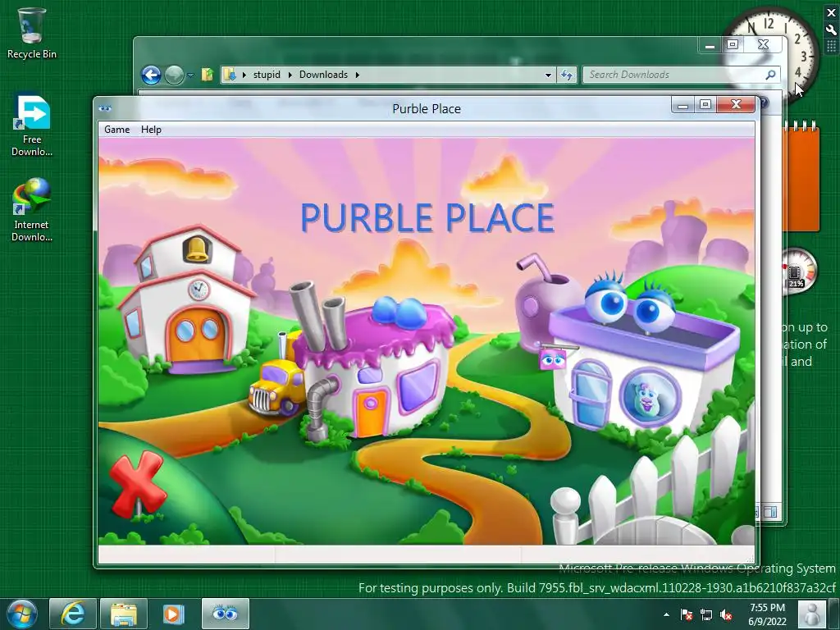Close the clock gadget with its X
840x630 pixels.
point(832,13)
